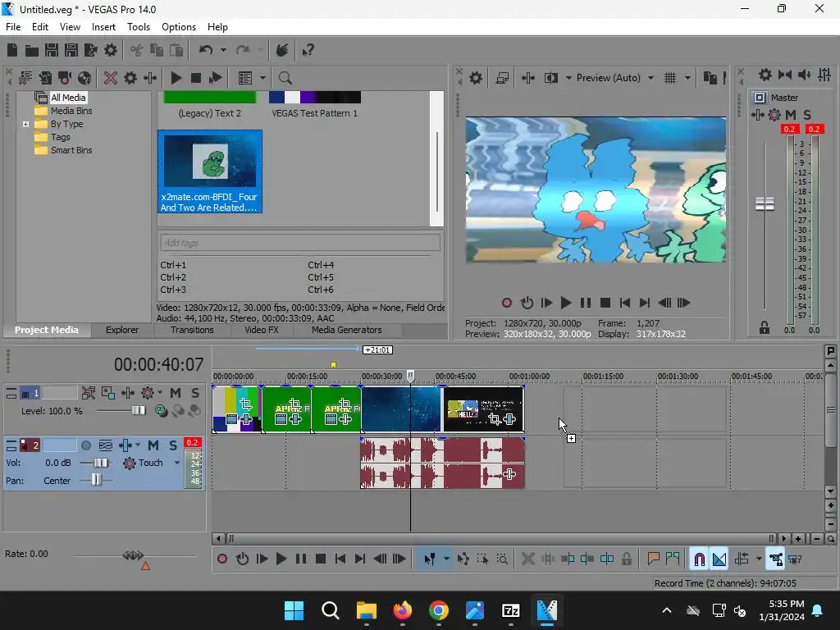840x630 pixels.
Task: Open project Properties gear in main toolbar
Action: click(111, 50)
